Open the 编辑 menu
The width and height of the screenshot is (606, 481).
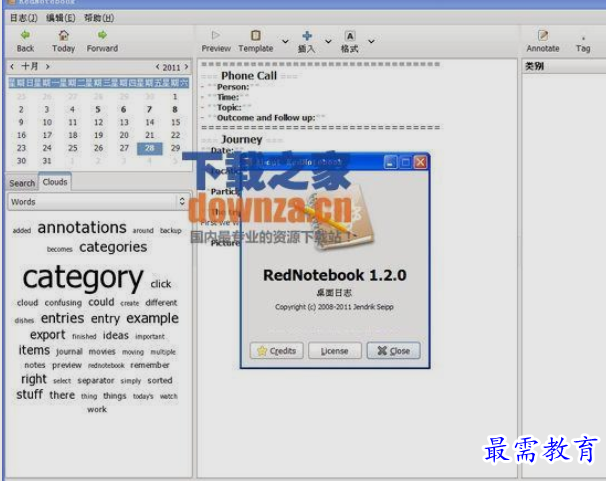(60, 18)
